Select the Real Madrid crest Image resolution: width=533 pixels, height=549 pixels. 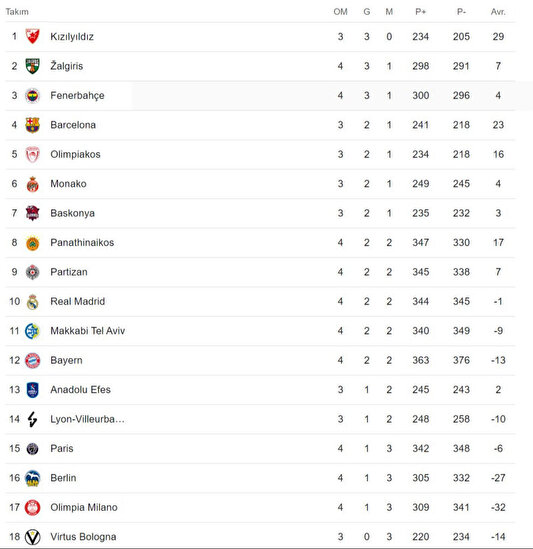click(x=33, y=302)
